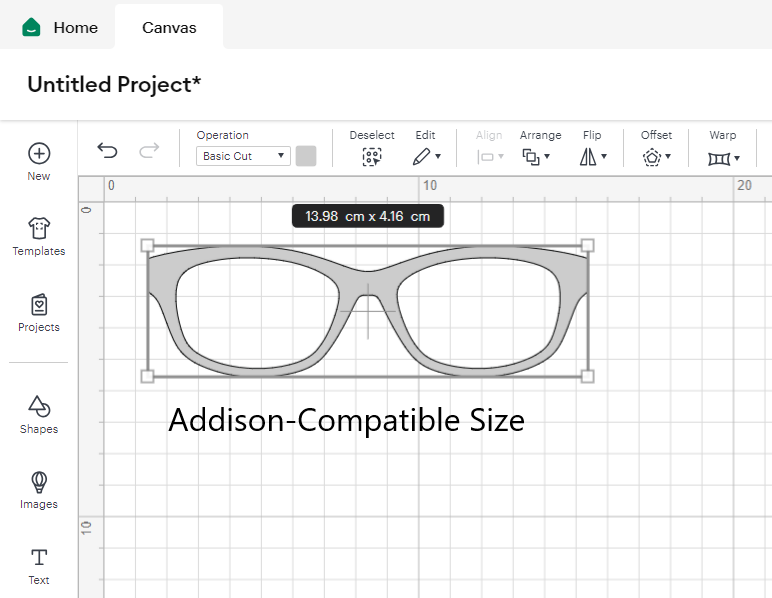Expand the Edit pencil dropdown
This screenshot has height=598, width=772.
click(426, 157)
